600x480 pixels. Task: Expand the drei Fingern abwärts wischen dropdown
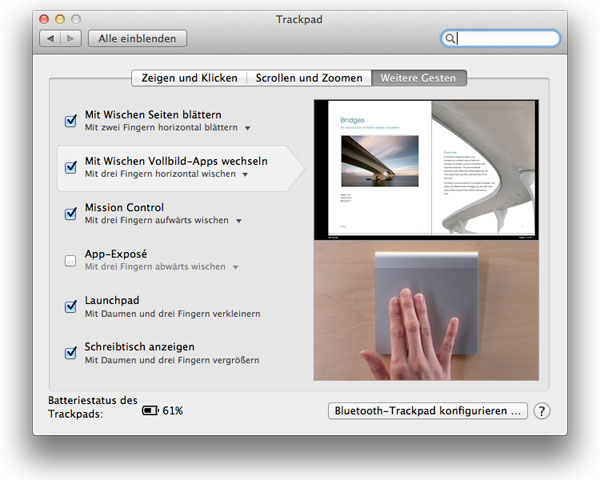236,268
